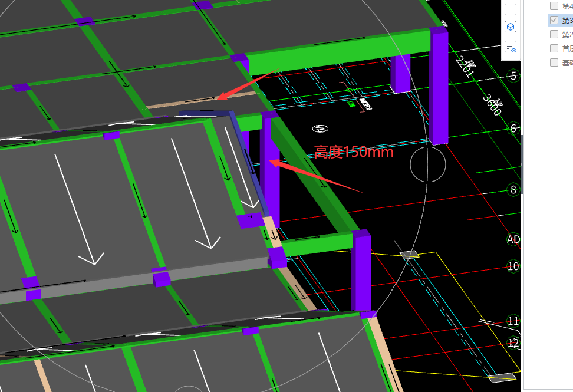
Task: Check the 基础 layer checkbox
Action: 554,62
